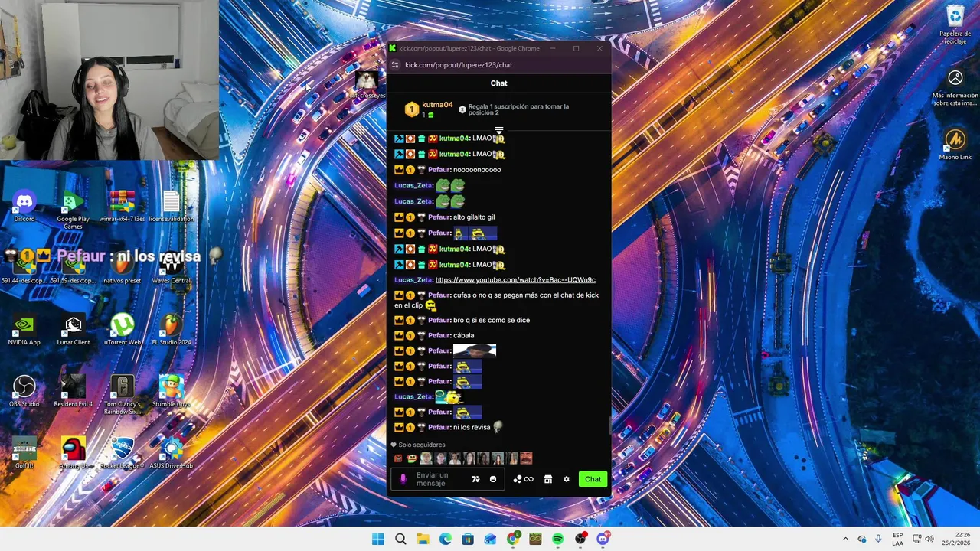This screenshot has width=980, height=551.
Task: Open Microsoft Store from the taskbar
Action: point(468,539)
